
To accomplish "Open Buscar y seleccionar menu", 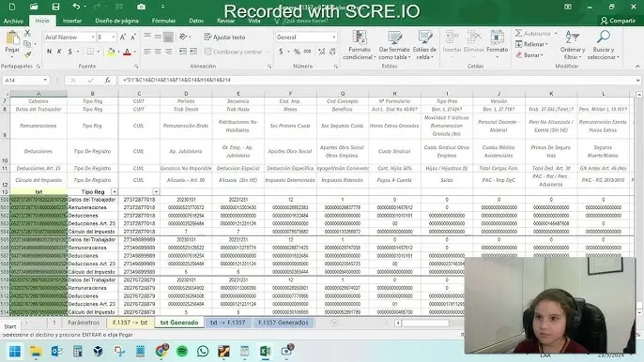I will pyautogui.click(x=603, y=45).
